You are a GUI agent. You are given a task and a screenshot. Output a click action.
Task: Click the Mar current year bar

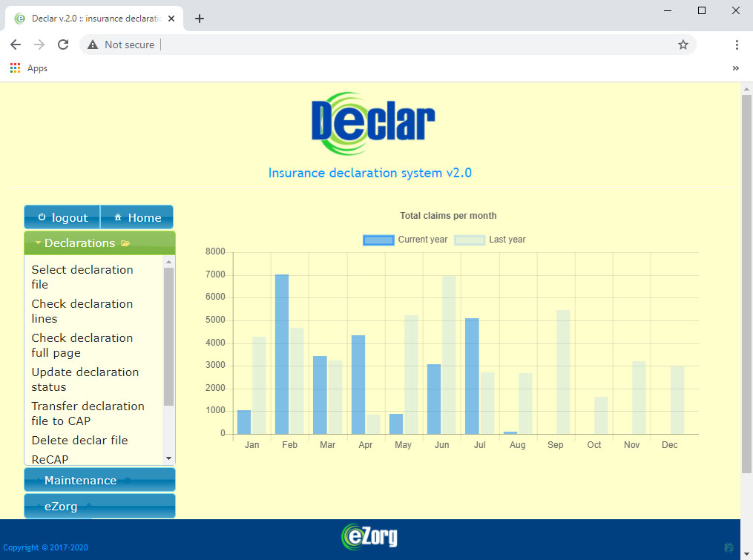tap(320, 395)
